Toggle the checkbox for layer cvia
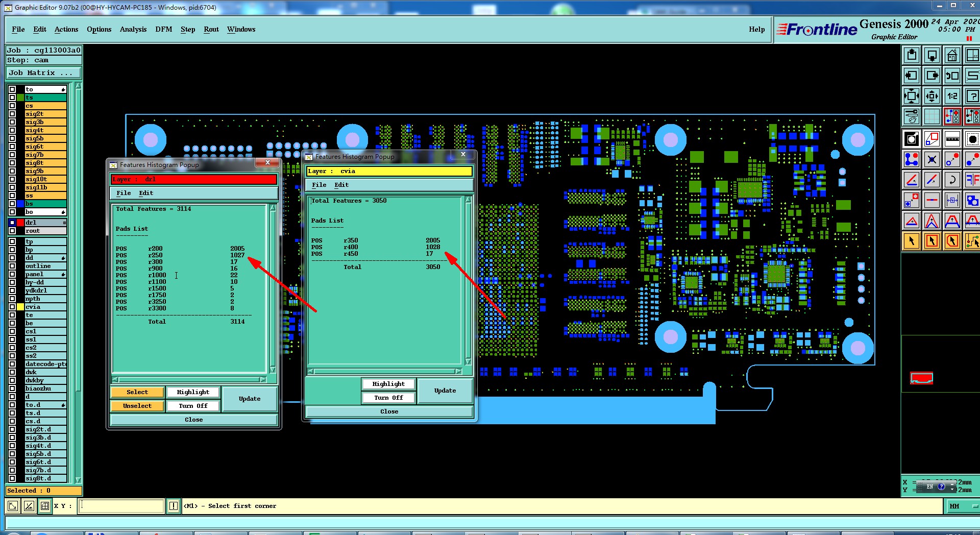 click(12, 307)
